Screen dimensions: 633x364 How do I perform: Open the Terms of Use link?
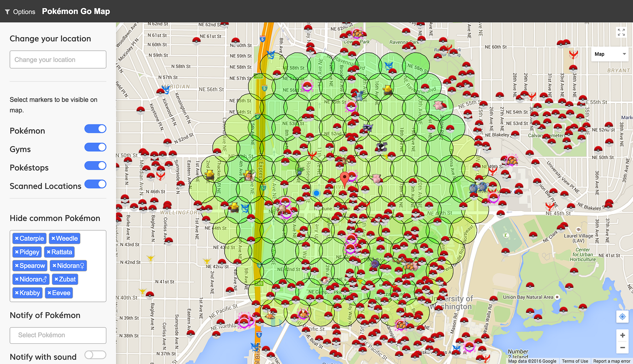[x=575, y=361]
